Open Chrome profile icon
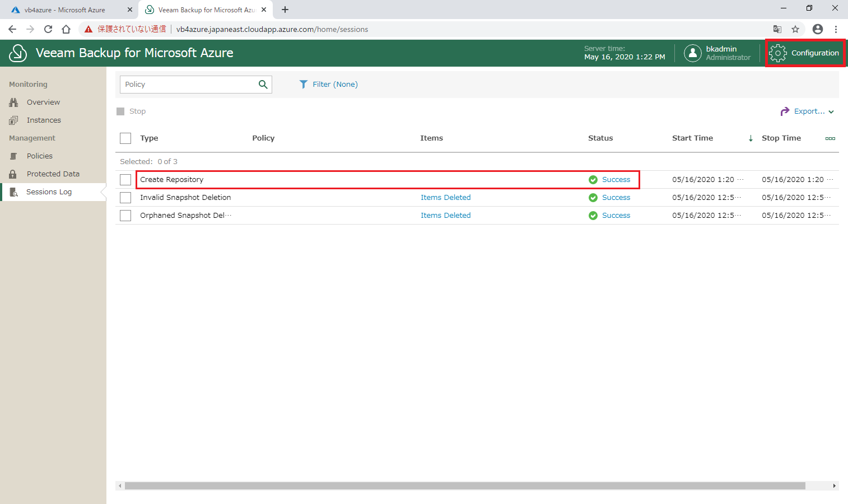848x504 pixels. pos(818,29)
